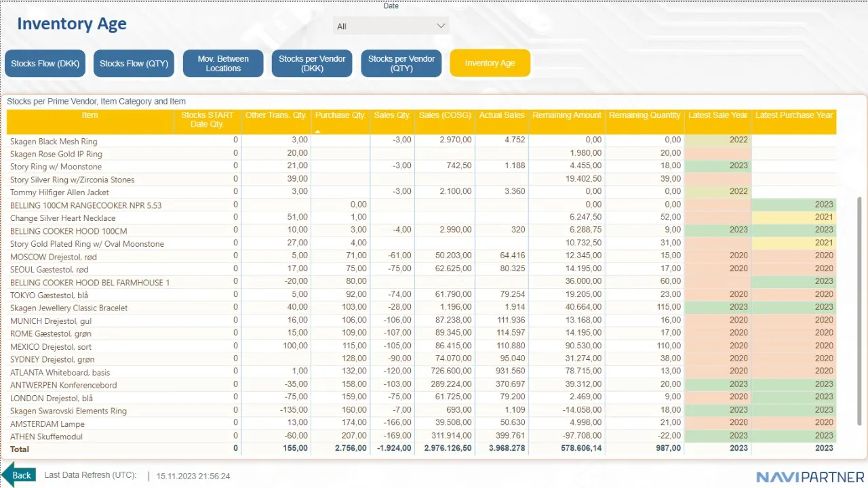Sort by Actual Sales column header
Screen dimensions: 868x488
coord(502,115)
